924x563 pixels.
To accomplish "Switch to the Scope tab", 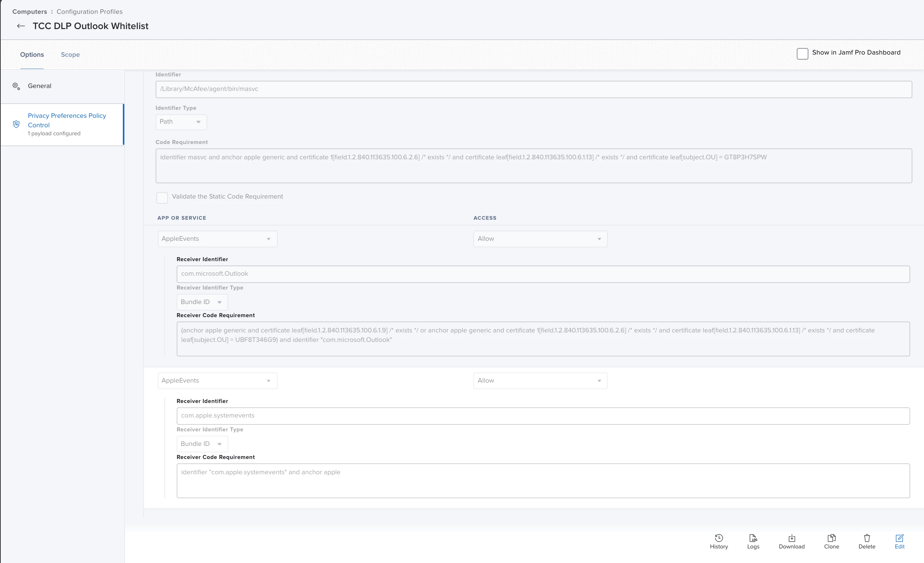I will (70, 55).
